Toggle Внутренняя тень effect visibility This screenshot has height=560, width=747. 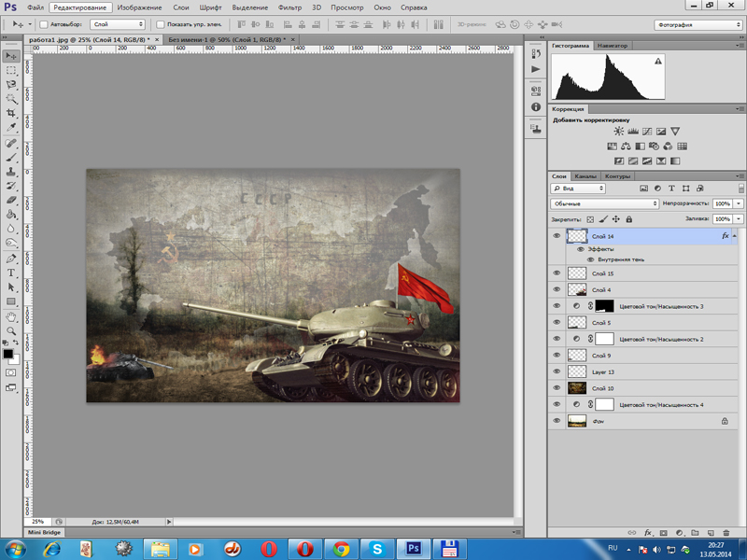pyautogui.click(x=590, y=259)
